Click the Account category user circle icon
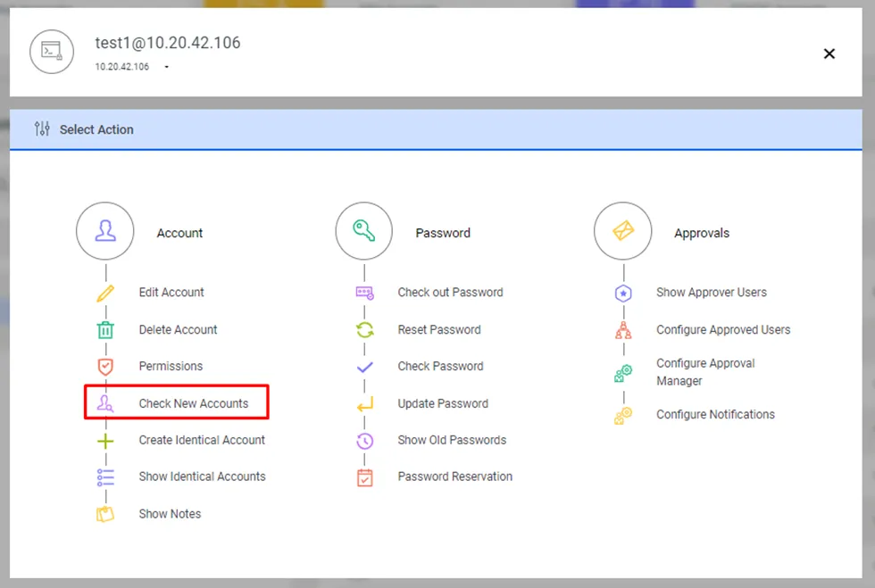Screen dimensions: 875x588 point(105,231)
